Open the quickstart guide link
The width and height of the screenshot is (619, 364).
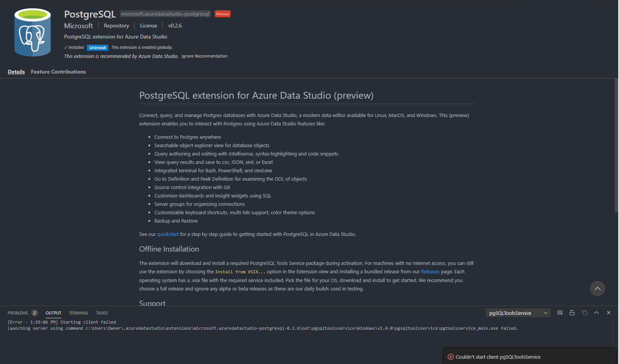pos(167,234)
